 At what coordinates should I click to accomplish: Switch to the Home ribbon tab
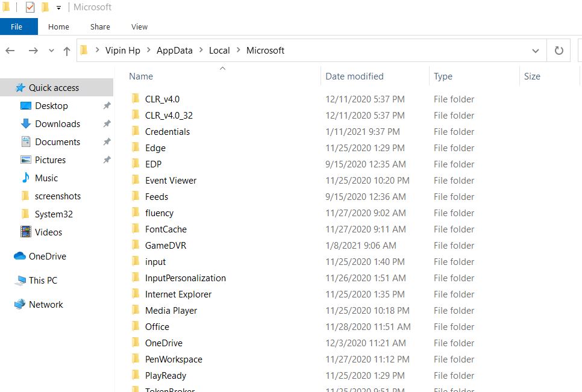[x=58, y=26]
